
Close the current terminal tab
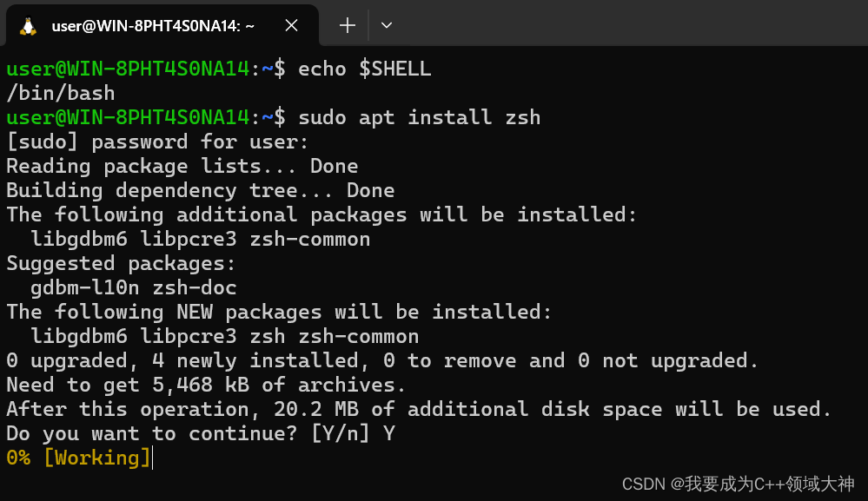tap(291, 25)
